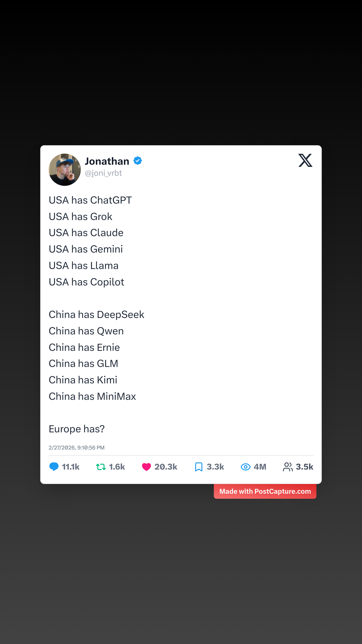Click the line 'China has MiniMax'
Image resolution: width=362 pixels, height=644 pixels.
(92, 396)
